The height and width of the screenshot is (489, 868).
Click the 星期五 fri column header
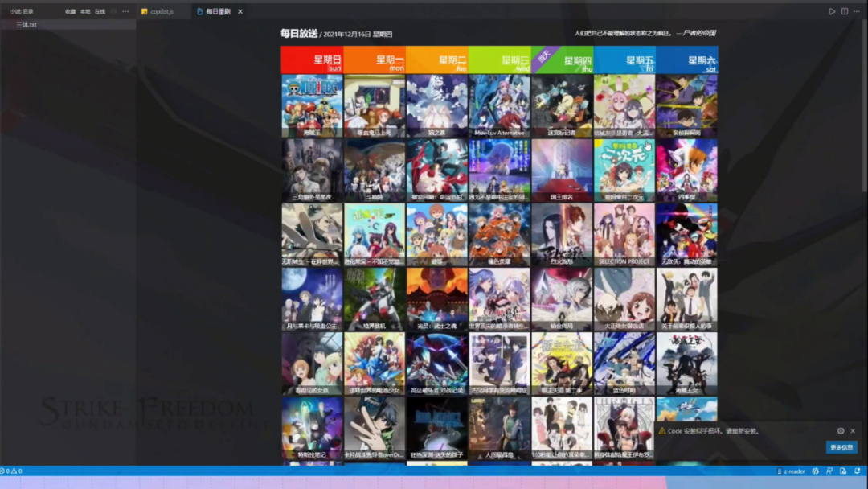(625, 60)
